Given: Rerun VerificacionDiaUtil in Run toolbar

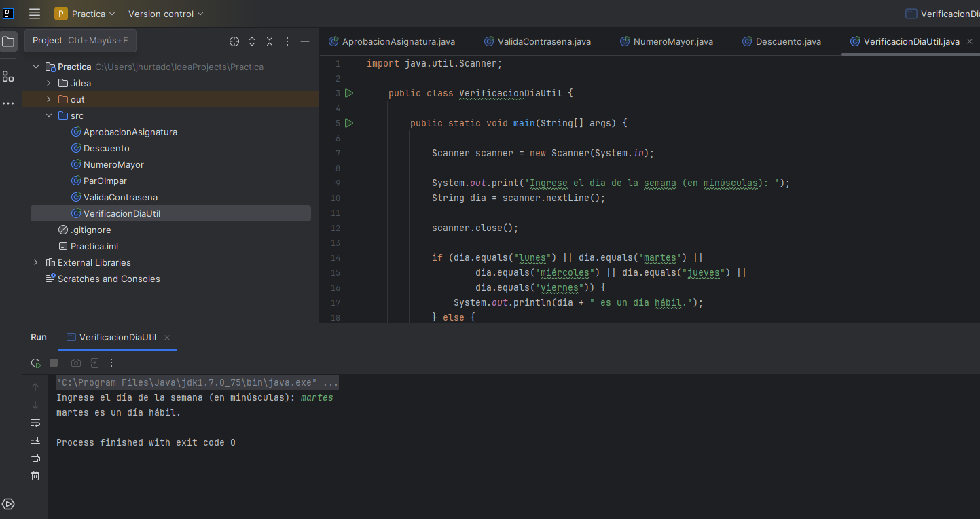Looking at the screenshot, I should click(x=36, y=363).
